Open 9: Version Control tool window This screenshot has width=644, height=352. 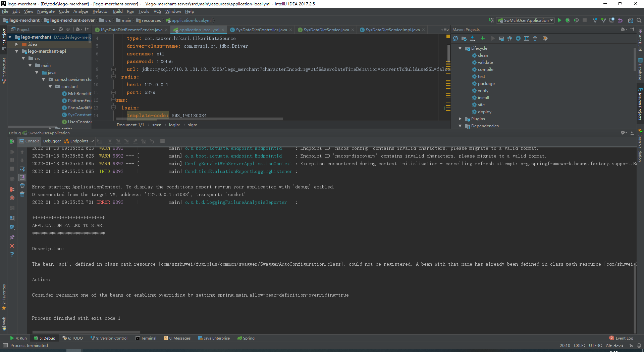109,338
